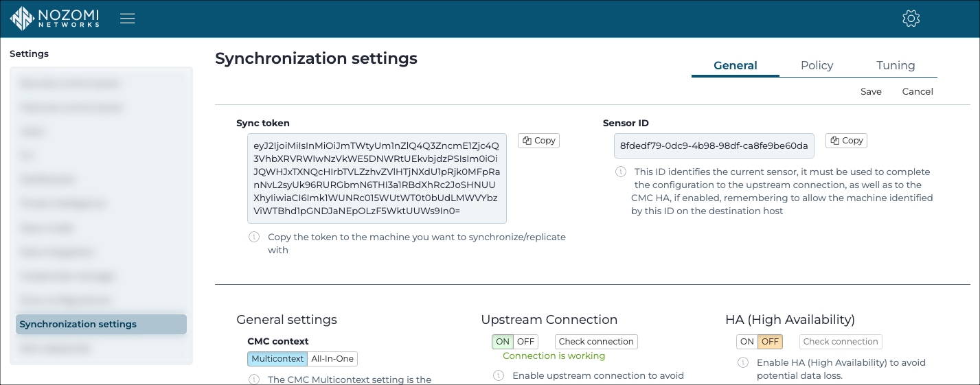Switch to the General tab
This screenshot has height=385, width=980.
[x=736, y=66]
